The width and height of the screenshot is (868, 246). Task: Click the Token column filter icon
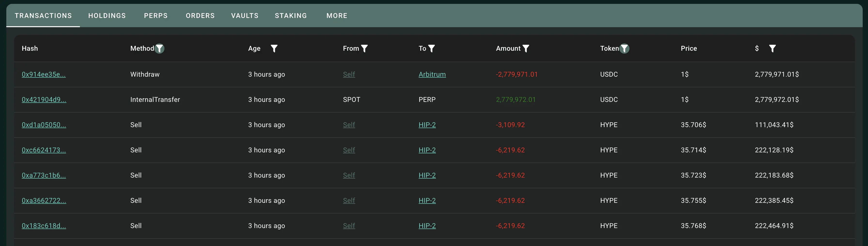[624, 49]
